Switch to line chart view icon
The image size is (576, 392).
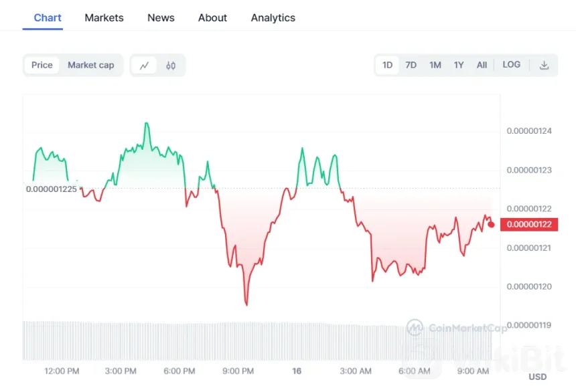pyautogui.click(x=144, y=66)
